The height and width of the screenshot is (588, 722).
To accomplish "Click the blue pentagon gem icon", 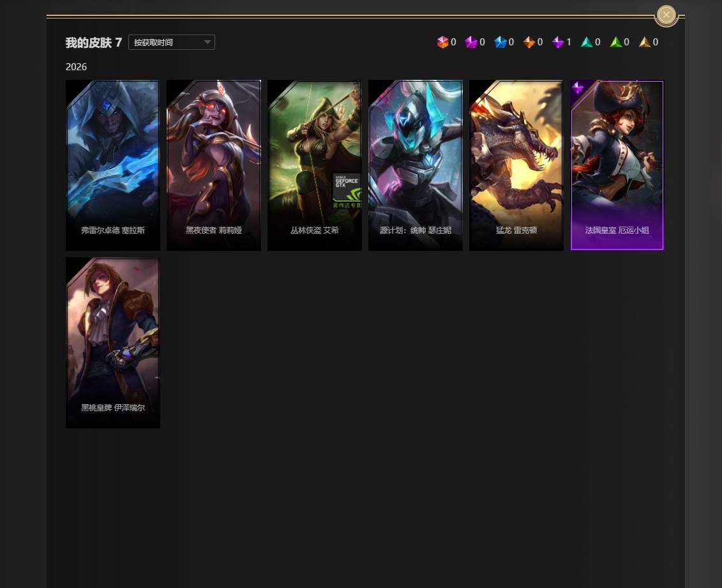I will point(500,42).
